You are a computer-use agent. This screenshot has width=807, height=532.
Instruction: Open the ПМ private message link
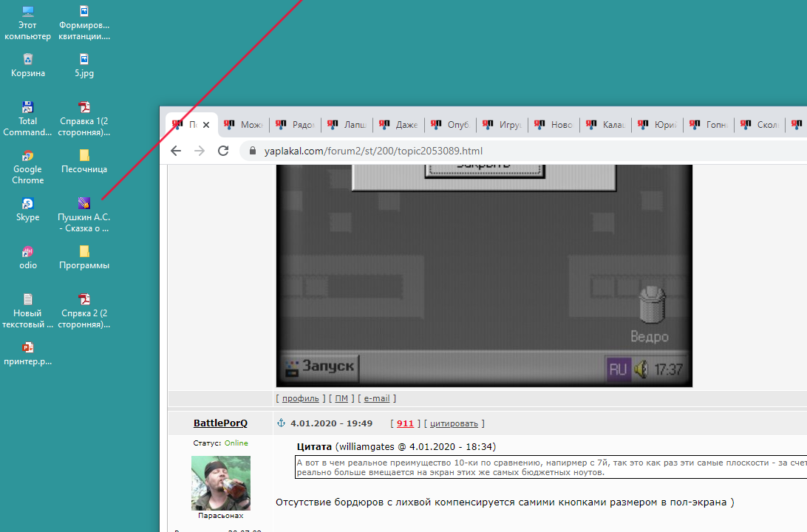pyautogui.click(x=341, y=398)
